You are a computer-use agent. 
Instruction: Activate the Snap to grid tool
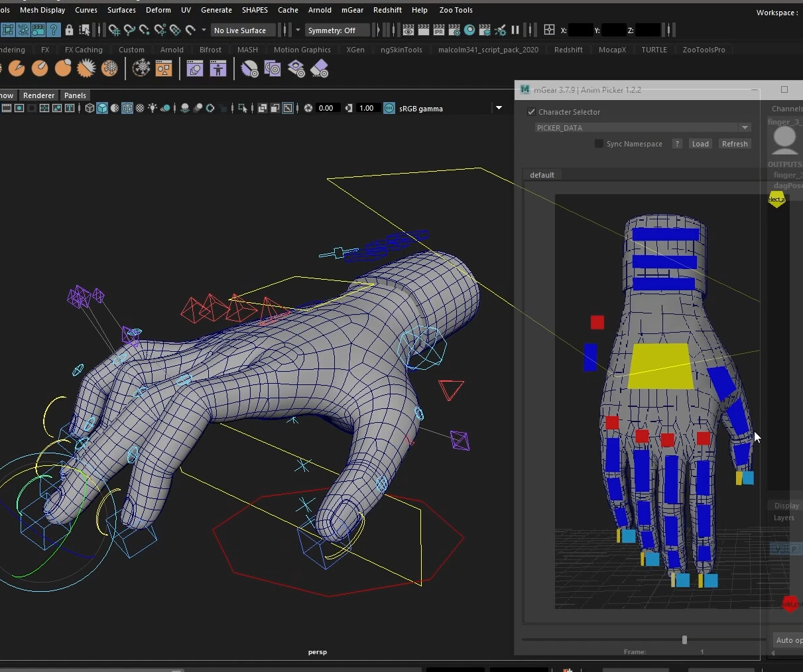115,30
